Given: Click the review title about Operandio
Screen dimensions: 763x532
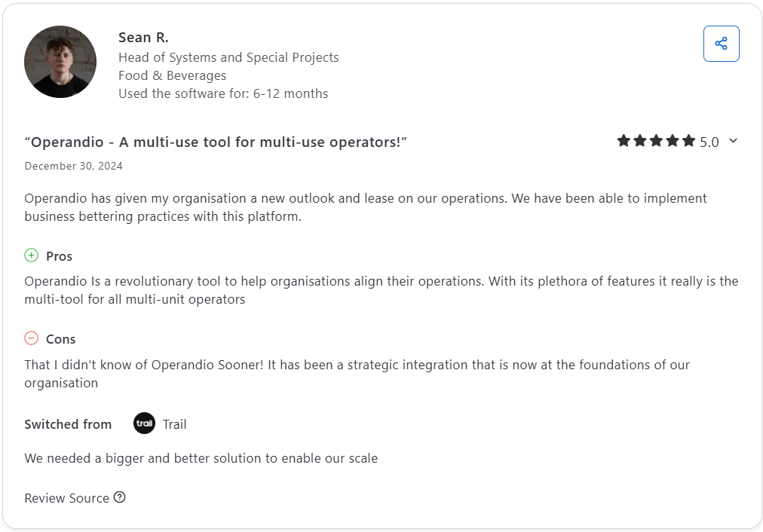Looking at the screenshot, I should pyautogui.click(x=216, y=142).
